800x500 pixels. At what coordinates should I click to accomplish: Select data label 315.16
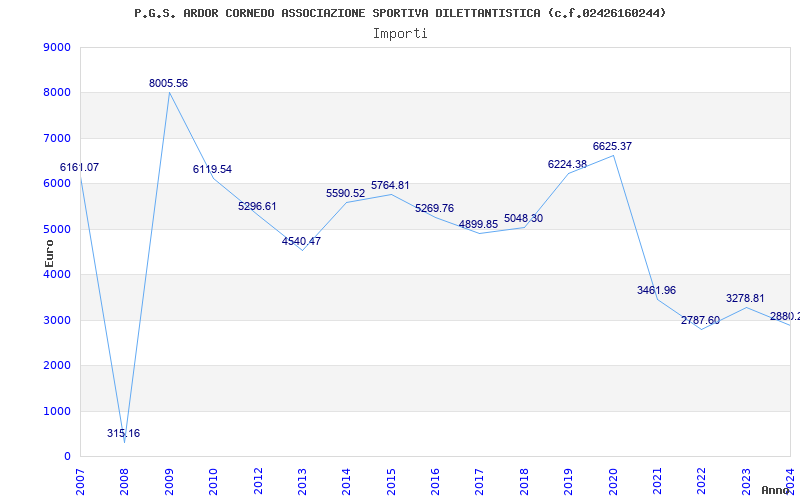(x=123, y=434)
